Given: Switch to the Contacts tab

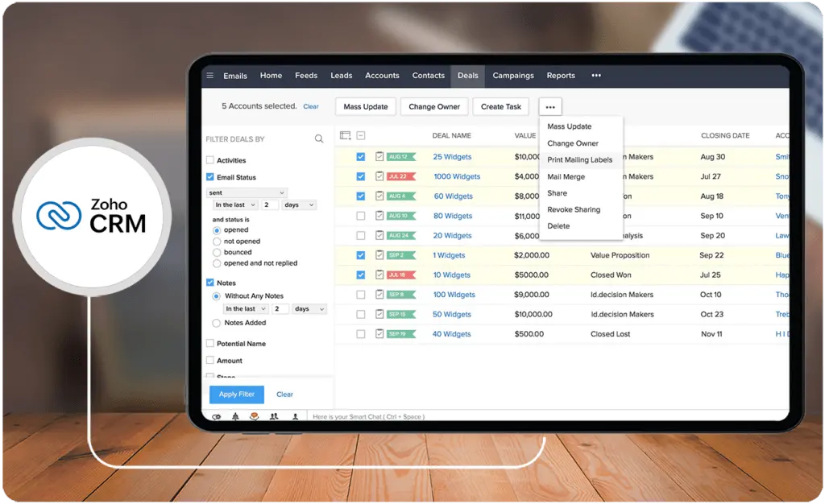Looking at the screenshot, I should 429,75.
